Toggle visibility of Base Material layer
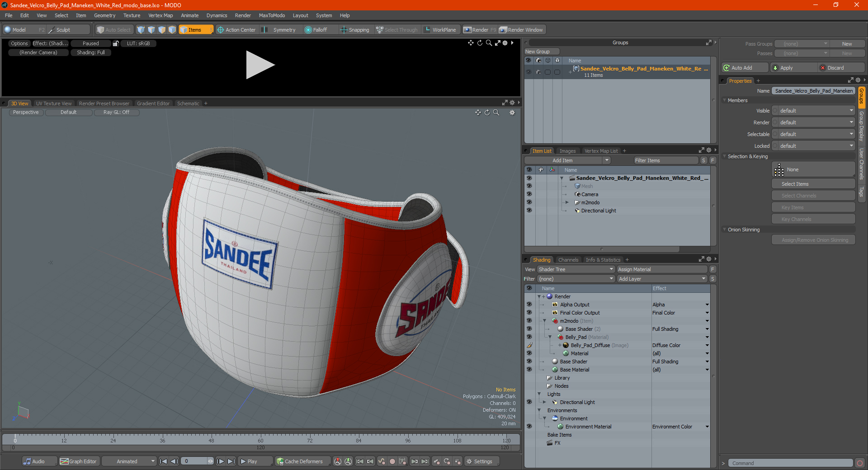Screen dimensions: 868x470 pyautogui.click(x=529, y=370)
